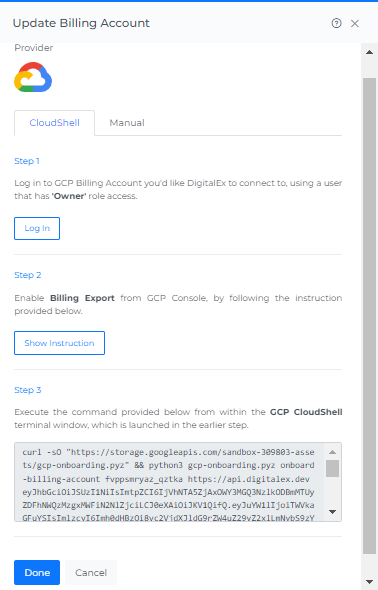This screenshot has height=590, width=378.
Task: Click the Done button
Action: click(x=37, y=572)
